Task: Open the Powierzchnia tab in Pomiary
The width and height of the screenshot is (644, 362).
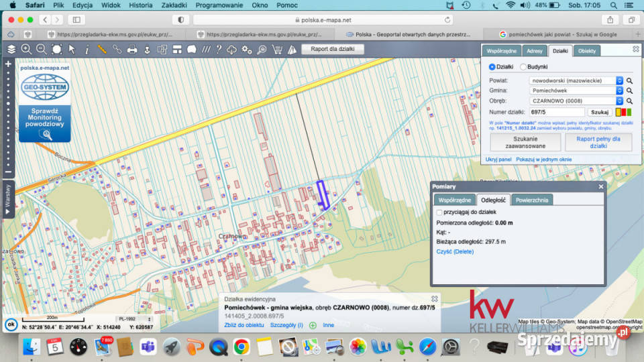Action: coord(531,200)
